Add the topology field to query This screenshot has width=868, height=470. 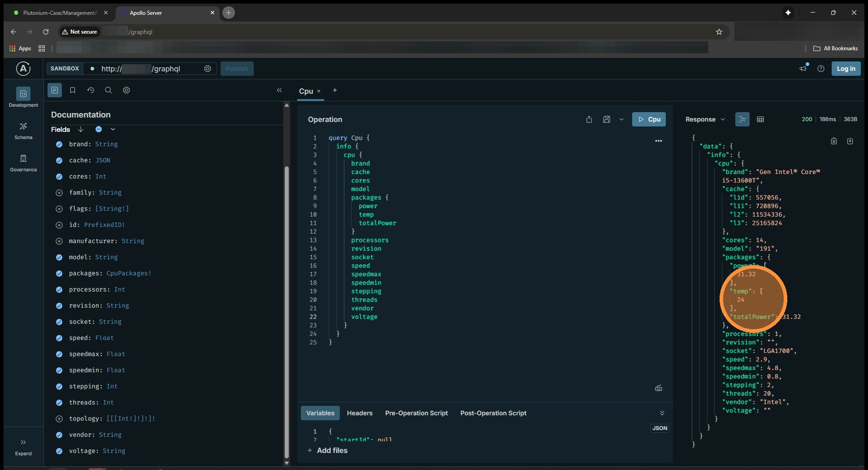pyautogui.click(x=59, y=419)
